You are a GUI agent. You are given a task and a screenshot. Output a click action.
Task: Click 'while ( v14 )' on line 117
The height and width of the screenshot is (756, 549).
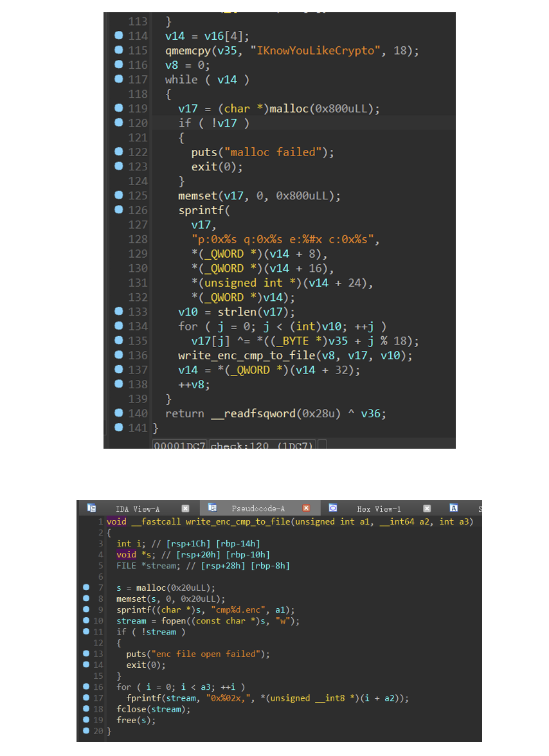tap(207, 80)
